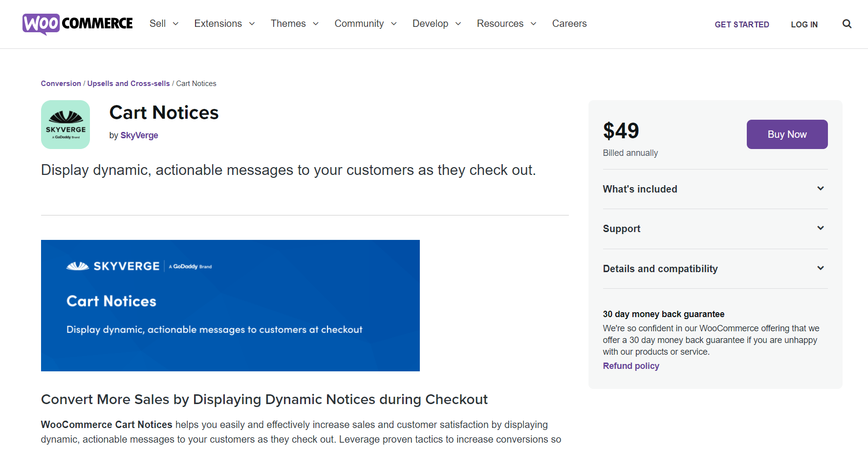Click the Convert More Sales heading
The width and height of the screenshot is (868, 450).
coord(264,400)
